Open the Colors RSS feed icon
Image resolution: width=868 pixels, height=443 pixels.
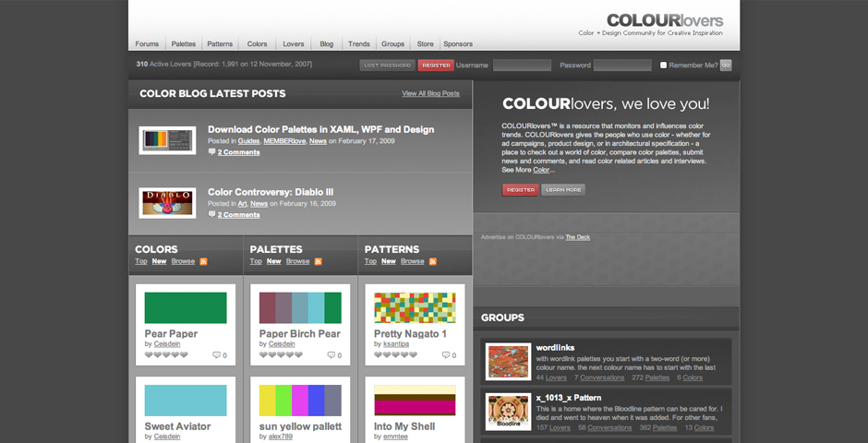pyautogui.click(x=203, y=261)
